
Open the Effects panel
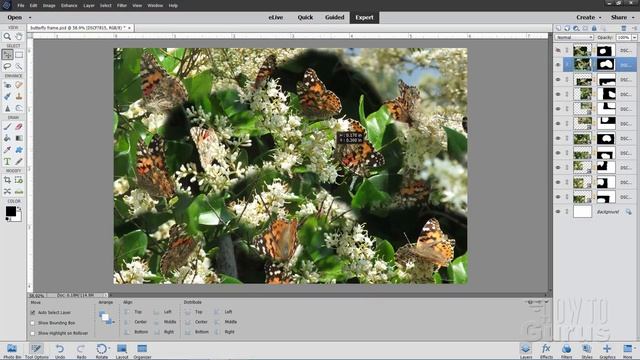[x=546, y=351]
